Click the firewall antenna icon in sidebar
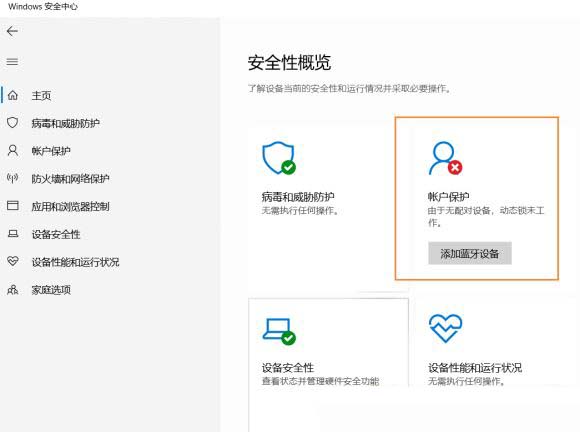This screenshot has height=432, width=580. [13, 178]
